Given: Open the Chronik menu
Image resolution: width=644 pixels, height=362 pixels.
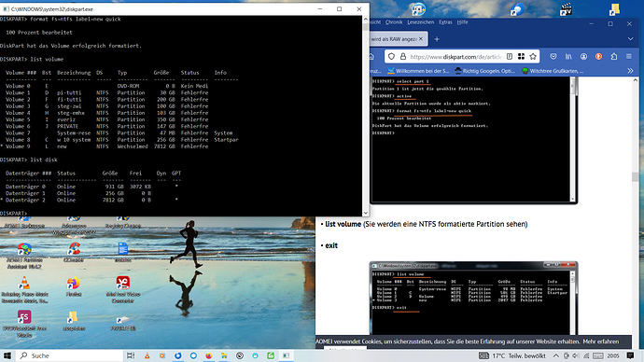Looking at the screenshot, I should 394,22.
